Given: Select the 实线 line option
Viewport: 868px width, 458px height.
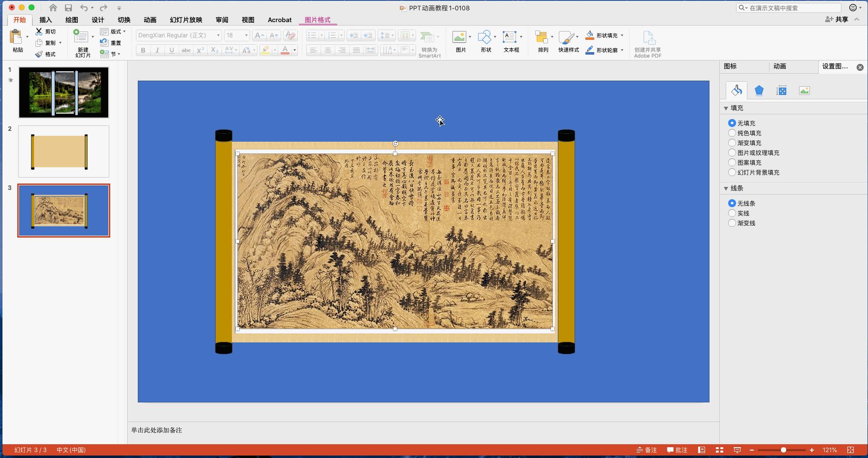Looking at the screenshot, I should click(x=732, y=213).
